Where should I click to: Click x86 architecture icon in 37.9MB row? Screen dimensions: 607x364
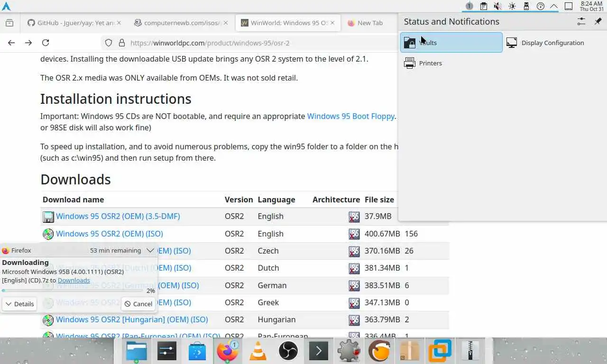(x=354, y=217)
